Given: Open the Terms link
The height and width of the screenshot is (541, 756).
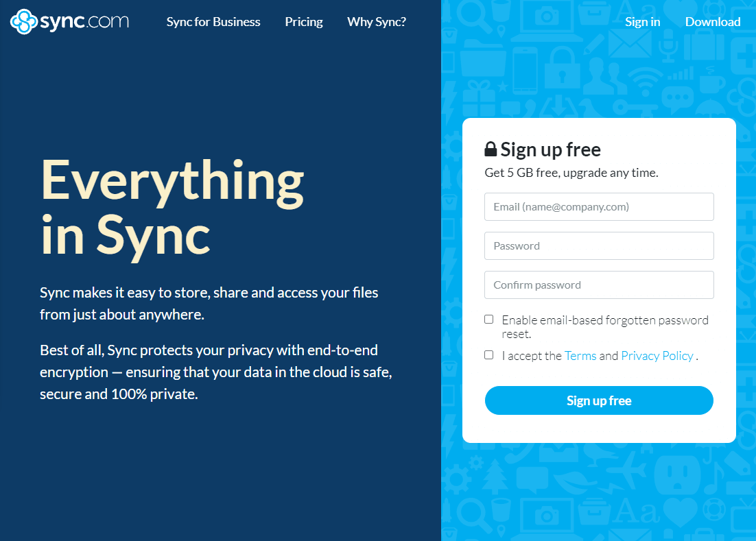Looking at the screenshot, I should 580,356.
